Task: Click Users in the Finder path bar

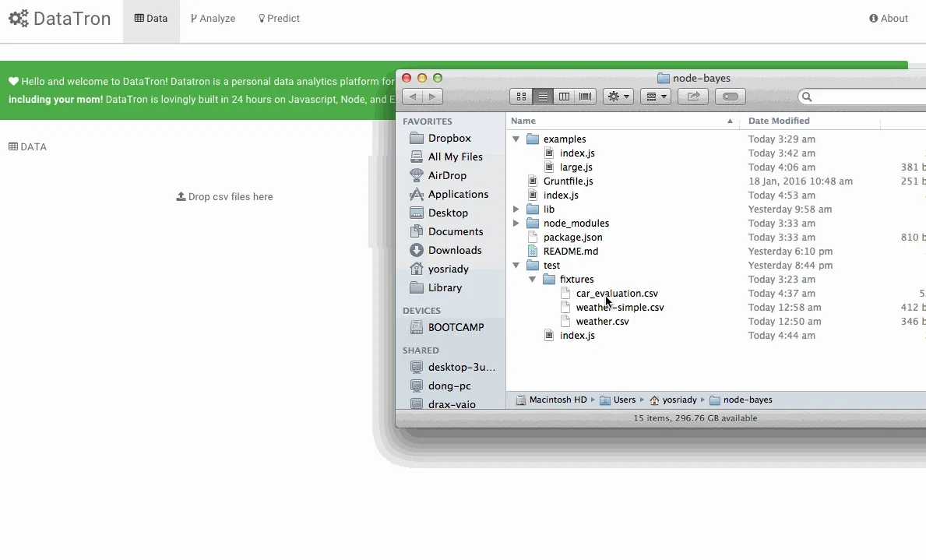Action: click(x=618, y=400)
